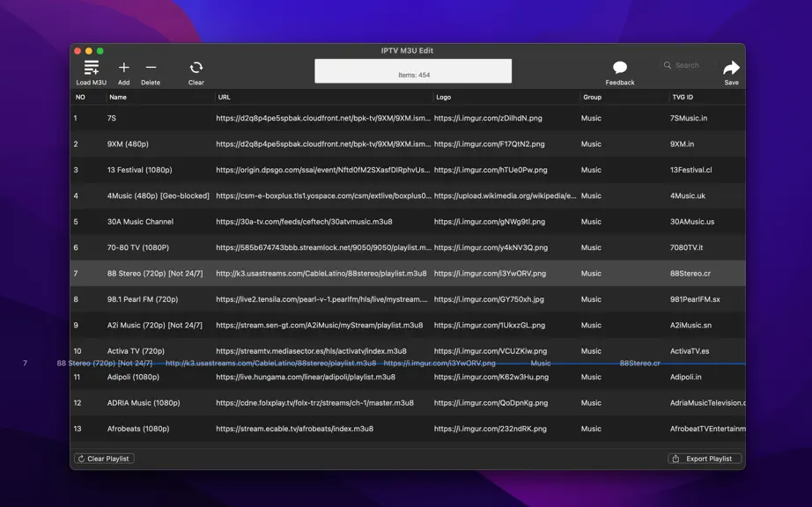Select the 98.1 Pearl FM (720p) name
The height and width of the screenshot is (507, 812).
coord(143,299)
